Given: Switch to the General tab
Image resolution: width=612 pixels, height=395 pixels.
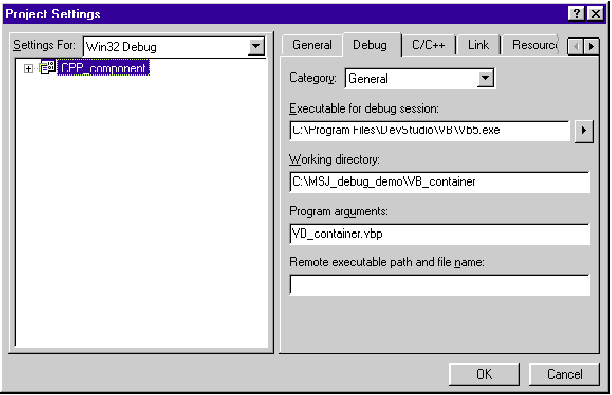Looking at the screenshot, I should pyautogui.click(x=311, y=45).
